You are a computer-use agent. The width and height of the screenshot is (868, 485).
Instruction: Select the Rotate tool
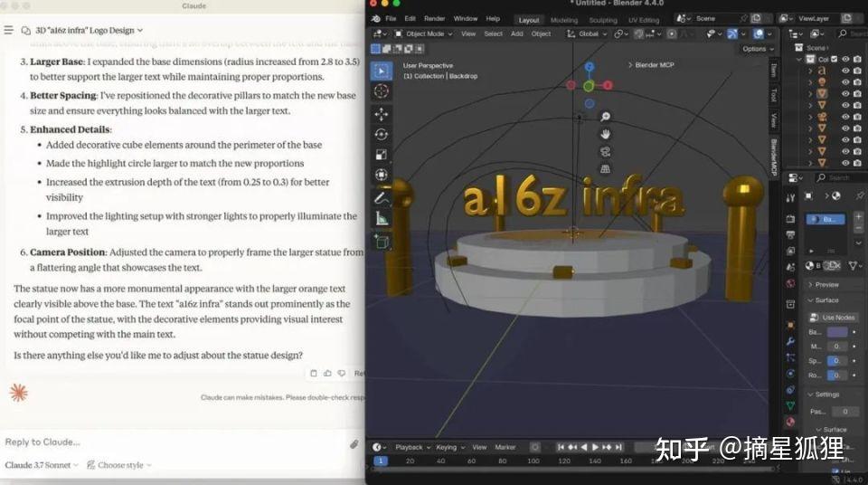tap(381, 134)
